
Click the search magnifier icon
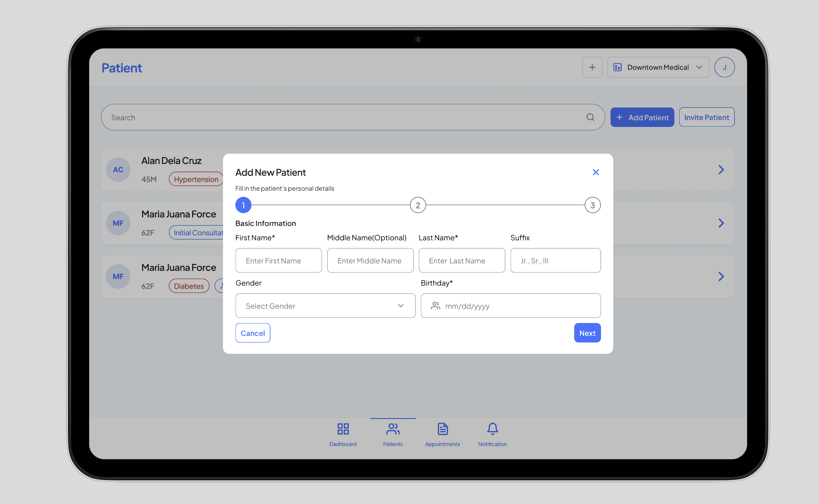point(590,117)
